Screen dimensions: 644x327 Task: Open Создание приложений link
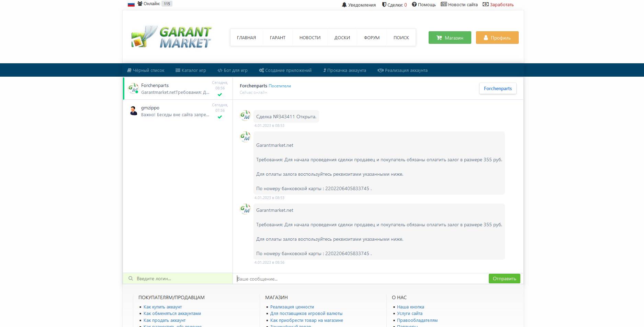click(285, 70)
